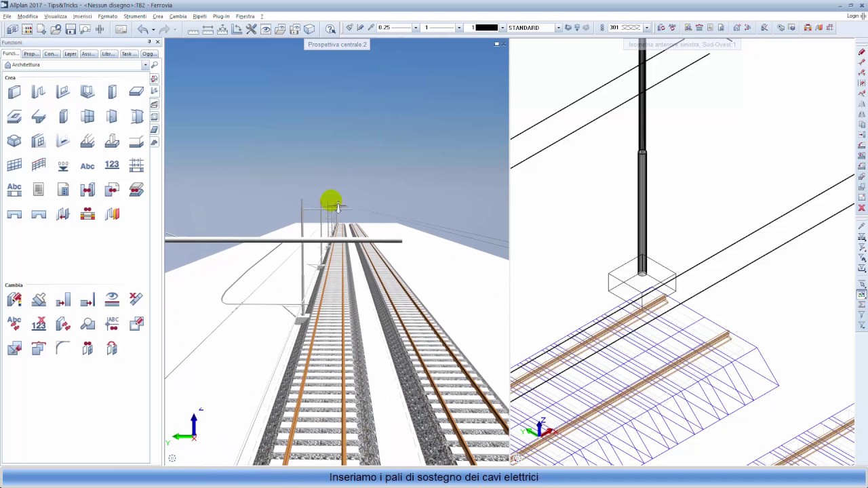Expand the undo history arrow
This screenshot has height=488, width=868.
click(x=153, y=29)
